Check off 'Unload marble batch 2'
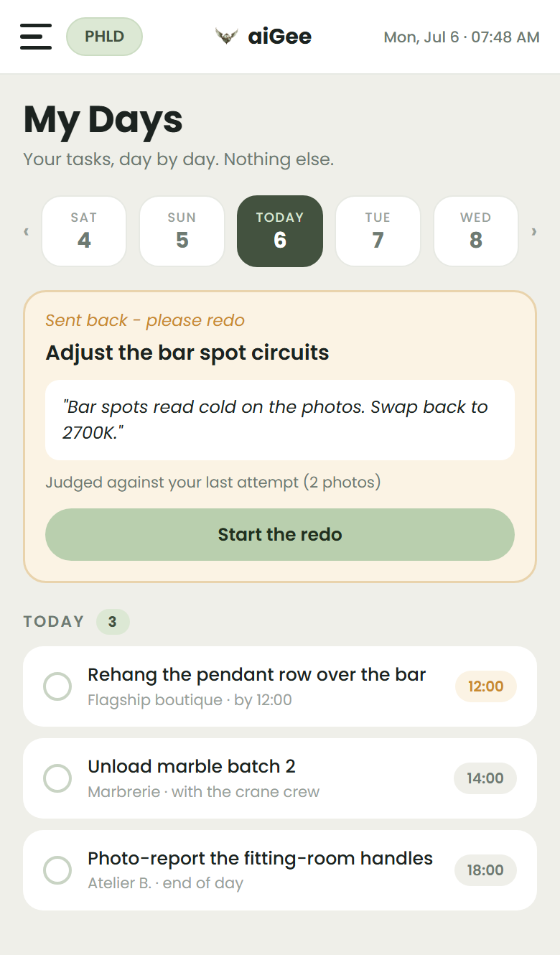The width and height of the screenshot is (560, 955). pyautogui.click(x=57, y=778)
